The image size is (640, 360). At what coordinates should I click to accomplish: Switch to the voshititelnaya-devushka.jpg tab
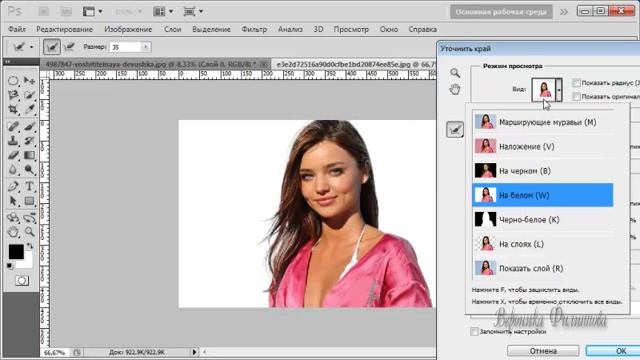[151, 64]
